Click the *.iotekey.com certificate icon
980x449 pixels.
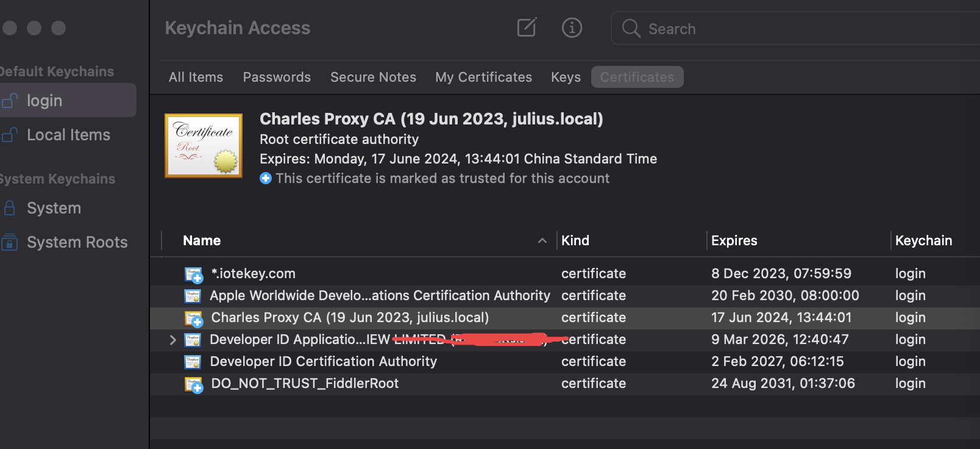[x=194, y=275]
